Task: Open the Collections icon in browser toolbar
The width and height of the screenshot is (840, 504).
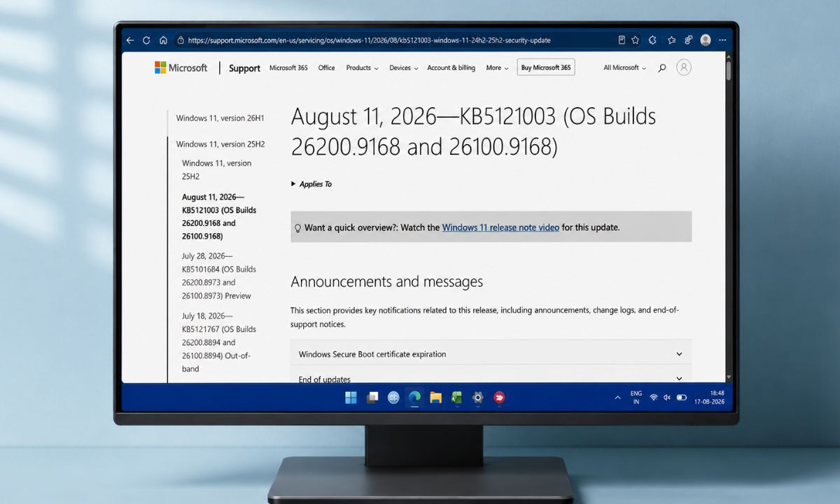Action: point(689,41)
